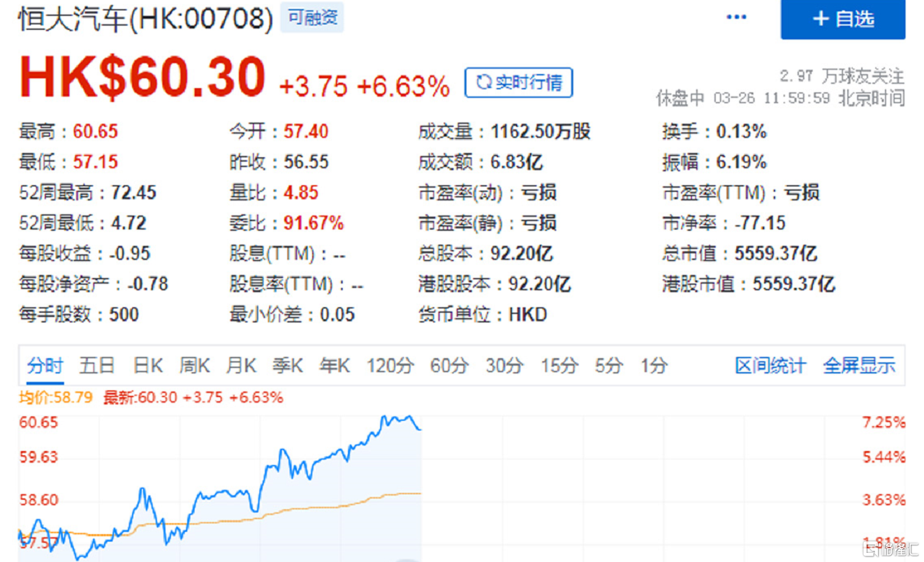The image size is (924, 562).
Task: Click the 市净率 value -77.15
Action: [760, 223]
